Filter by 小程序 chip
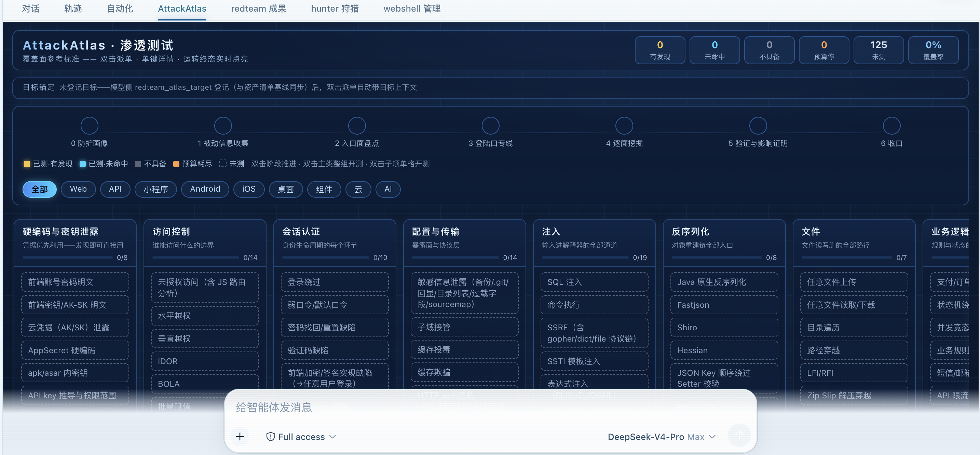The height and width of the screenshot is (455, 980). click(155, 189)
